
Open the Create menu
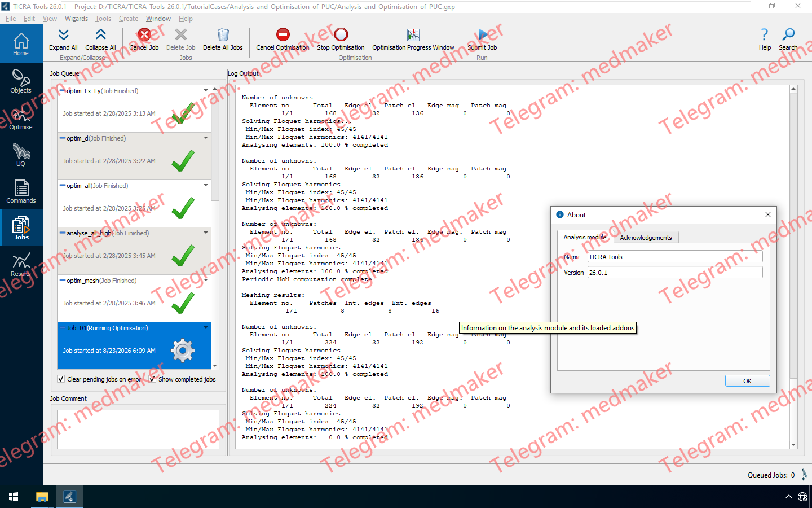129,19
